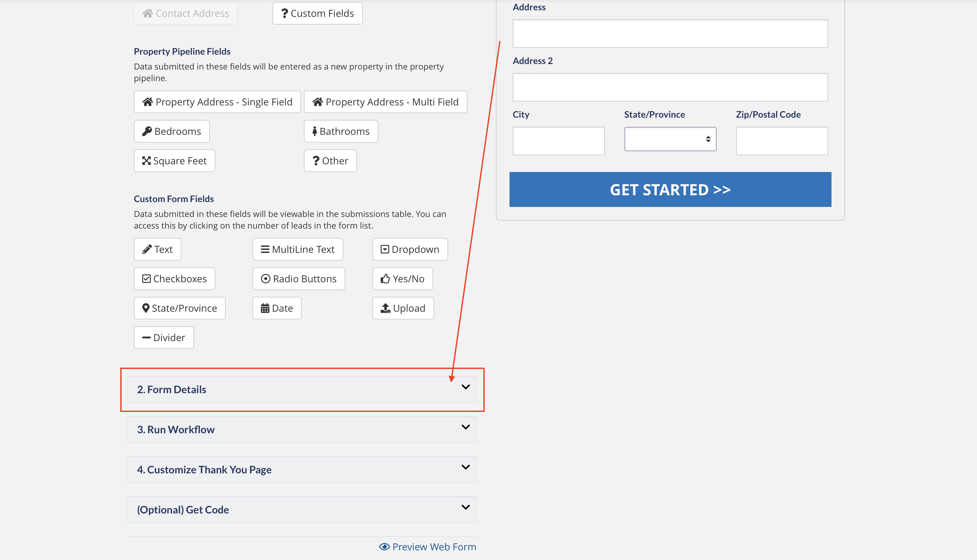
Task: Open the State/Province dropdown in preview form
Action: (x=670, y=139)
